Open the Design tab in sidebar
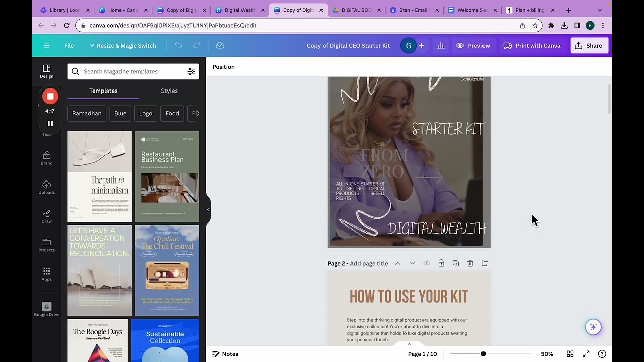 coord(46,71)
